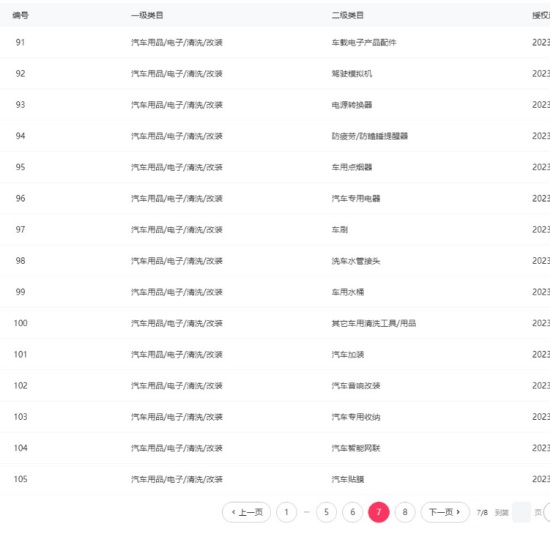The image size is (550, 534).
Task: Click the 编号 column header
Action: click(20, 15)
